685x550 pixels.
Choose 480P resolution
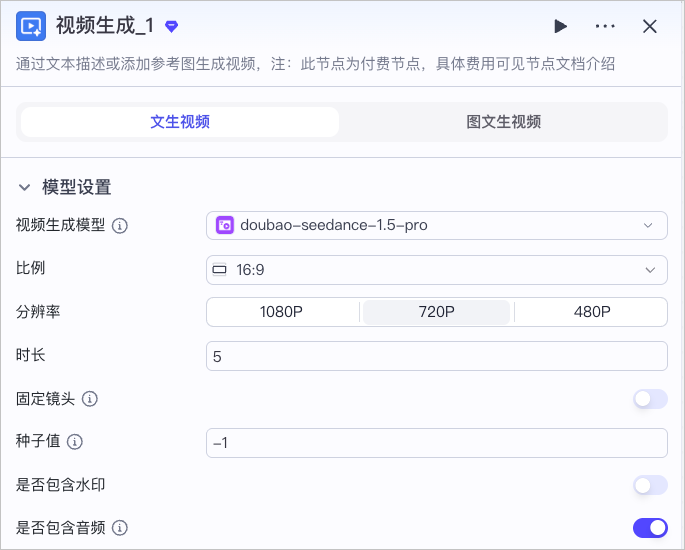click(x=592, y=312)
